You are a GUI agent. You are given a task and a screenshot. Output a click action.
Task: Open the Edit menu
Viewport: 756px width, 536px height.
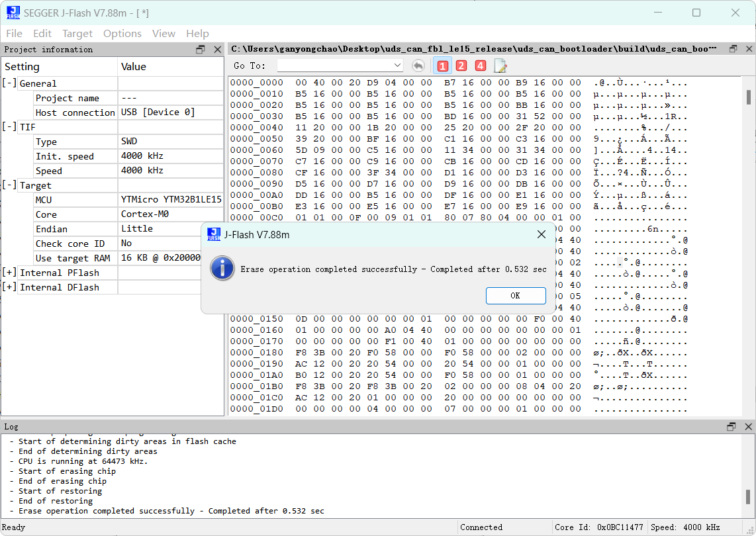click(x=42, y=33)
